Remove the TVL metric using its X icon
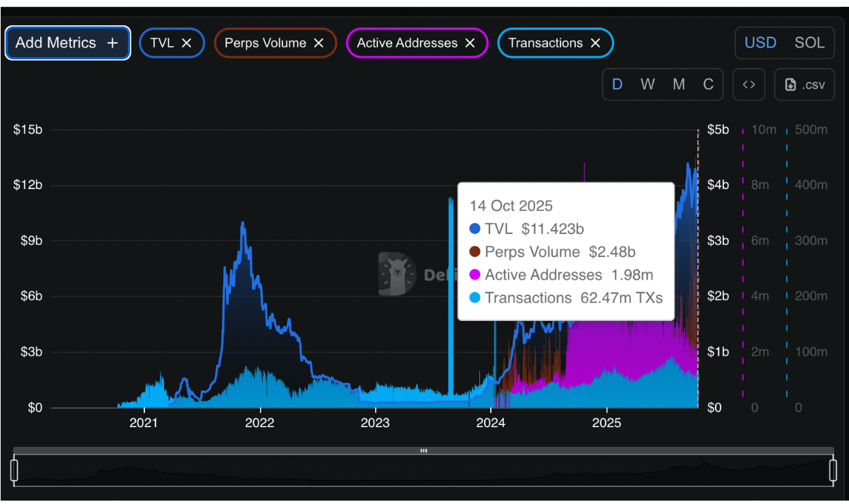 [x=187, y=43]
